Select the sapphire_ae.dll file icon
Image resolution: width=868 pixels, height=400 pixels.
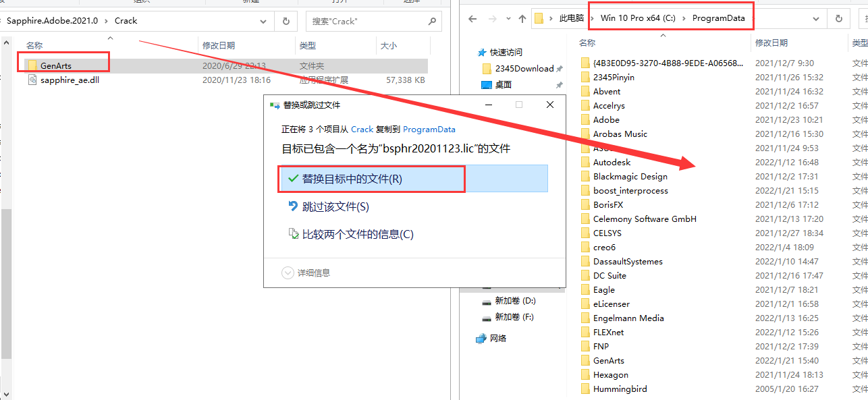[32, 80]
